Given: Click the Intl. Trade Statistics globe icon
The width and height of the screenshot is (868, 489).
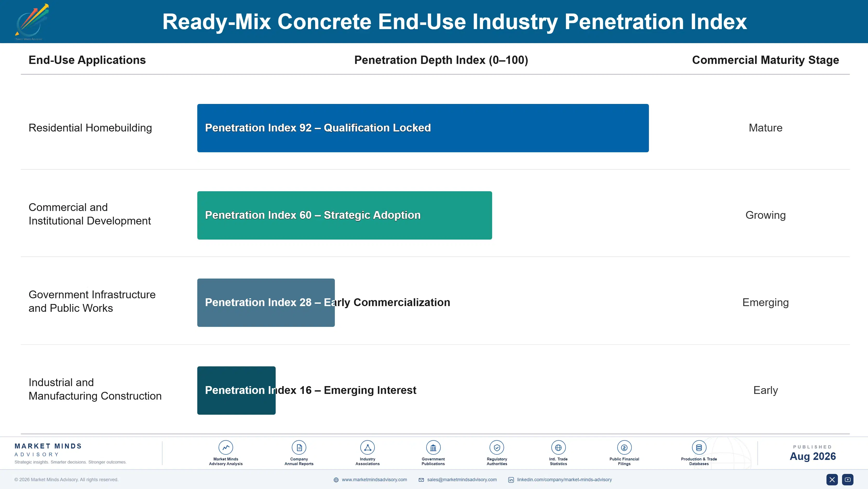Looking at the screenshot, I should pos(558,447).
